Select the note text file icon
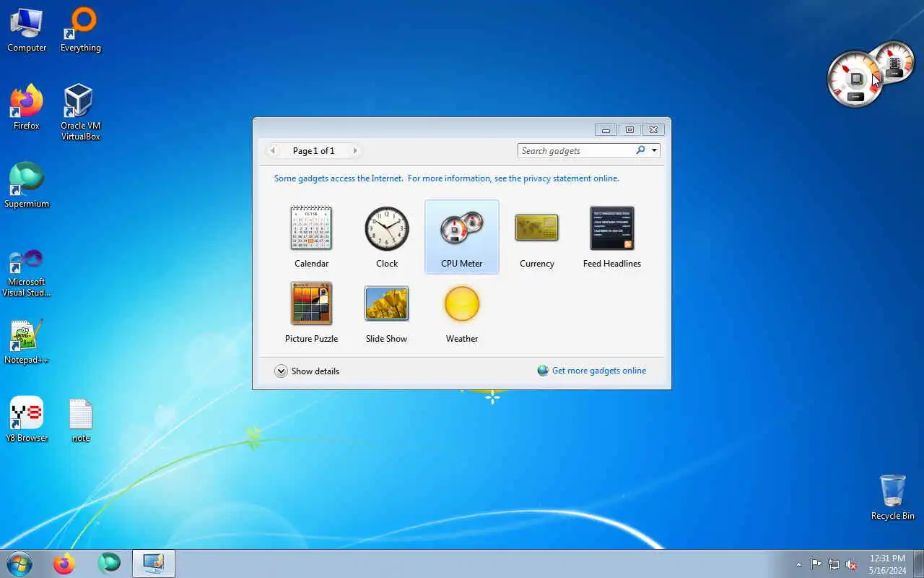Viewport: 924px width, 578px height. pyautogui.click(x=81, y=420)
